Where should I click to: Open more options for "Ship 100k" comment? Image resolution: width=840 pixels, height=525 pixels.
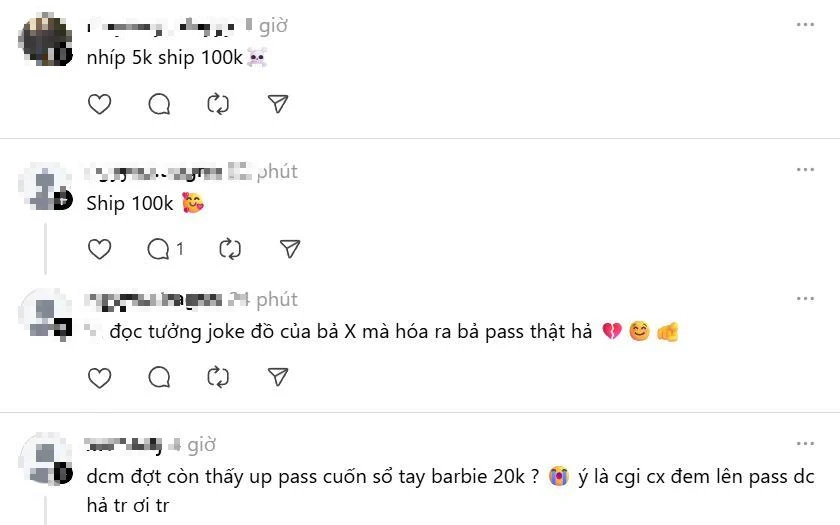coord(805,170)
